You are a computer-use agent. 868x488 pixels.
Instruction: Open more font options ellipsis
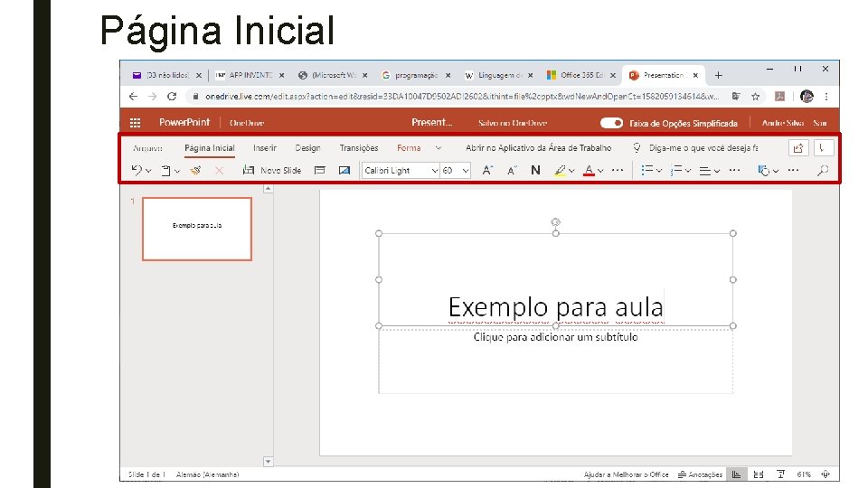(618, 171)
